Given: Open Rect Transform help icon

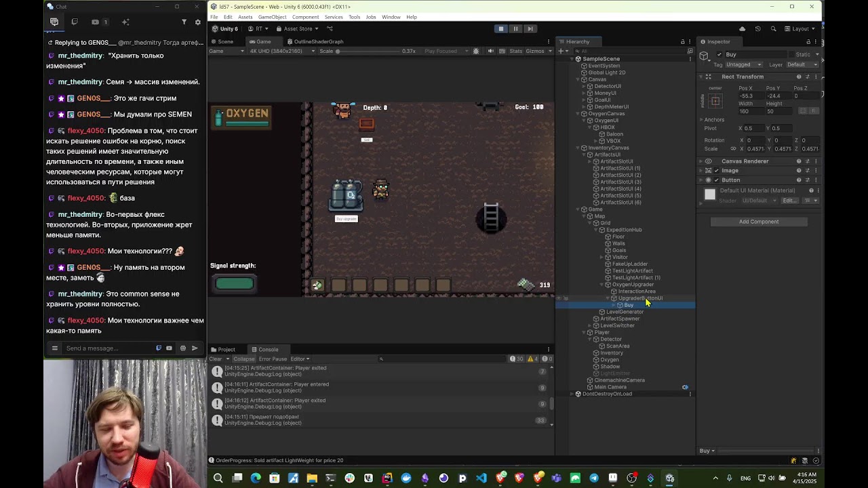Looking at the screenshot, I should (798, 77).
